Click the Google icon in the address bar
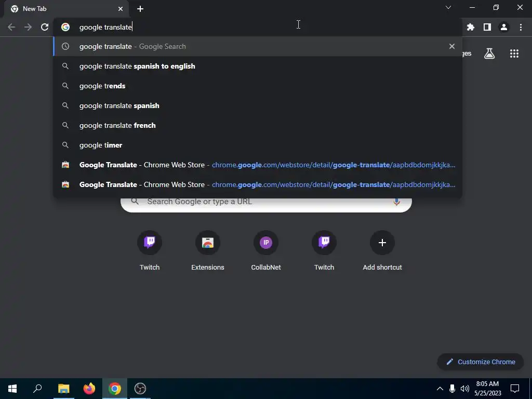This screenshot has height=399, width=532. (x=65, y=27)
